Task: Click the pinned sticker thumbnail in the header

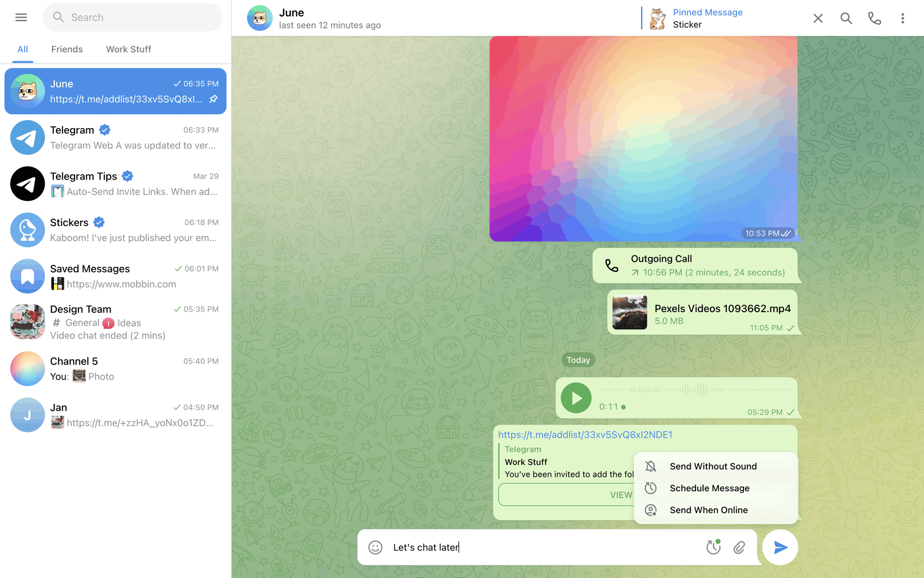Action: (x=657, y=18)
